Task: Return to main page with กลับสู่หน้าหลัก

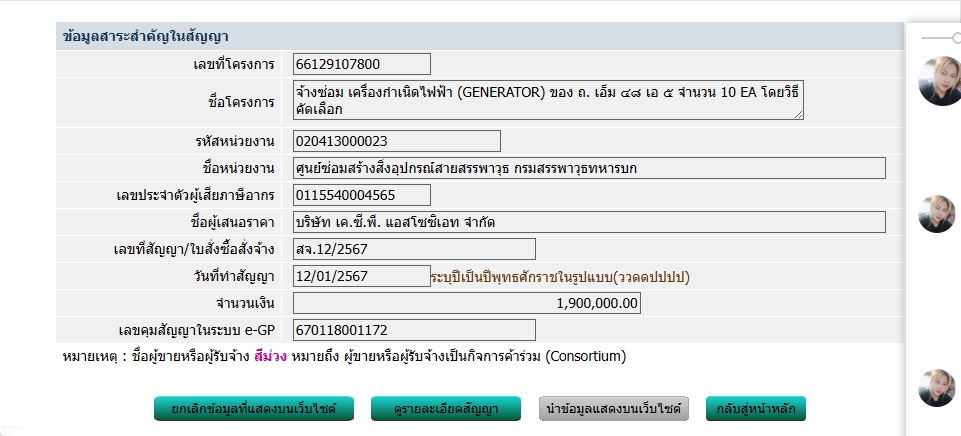Action: coord(755,409)
